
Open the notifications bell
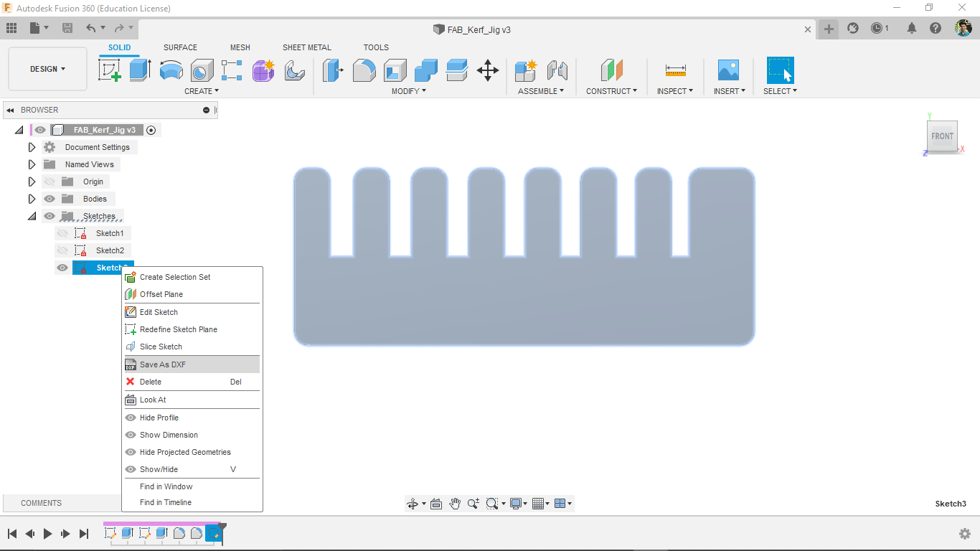911,28
